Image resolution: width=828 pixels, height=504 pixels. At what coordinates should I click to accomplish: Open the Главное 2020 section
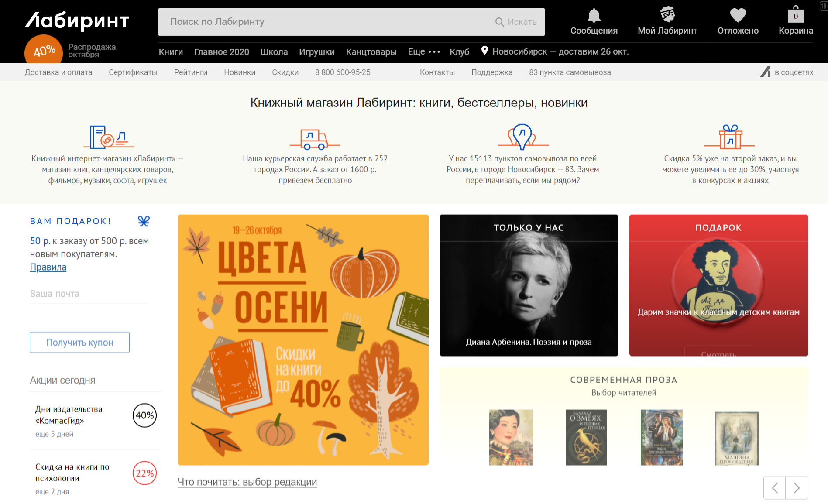click(222, 52)
